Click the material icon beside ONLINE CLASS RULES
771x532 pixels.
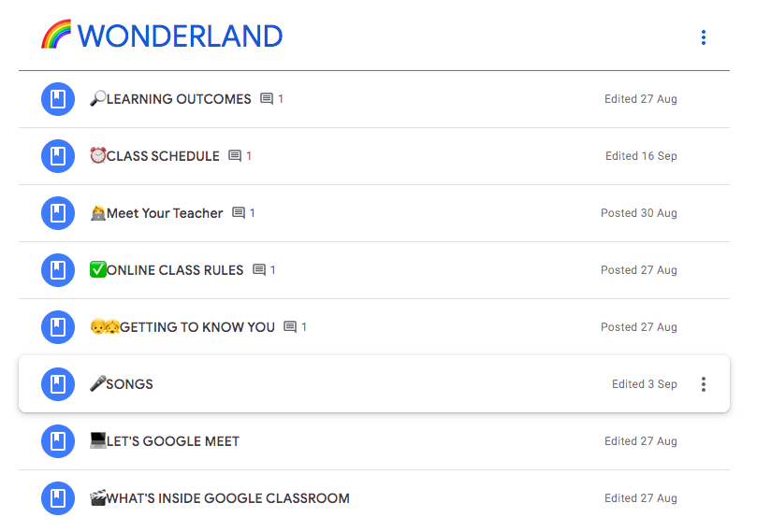pos(58,269)
